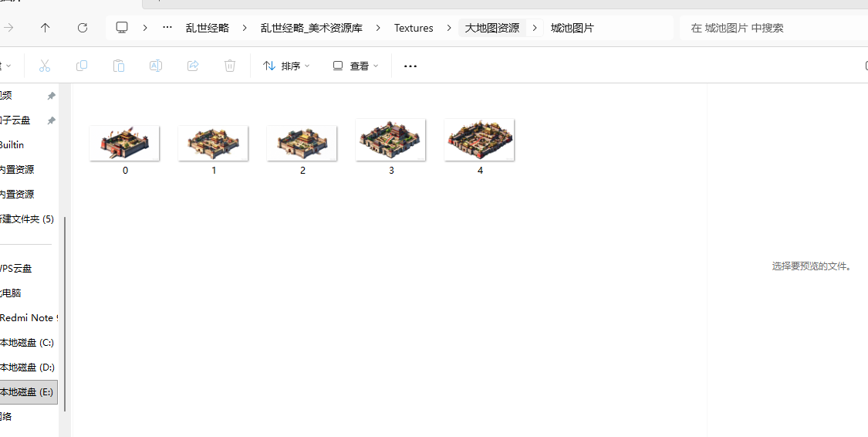Open 新建文件夹 (5) in the sidebar
The width and height of the screenshot is (868, 437).
29,218
